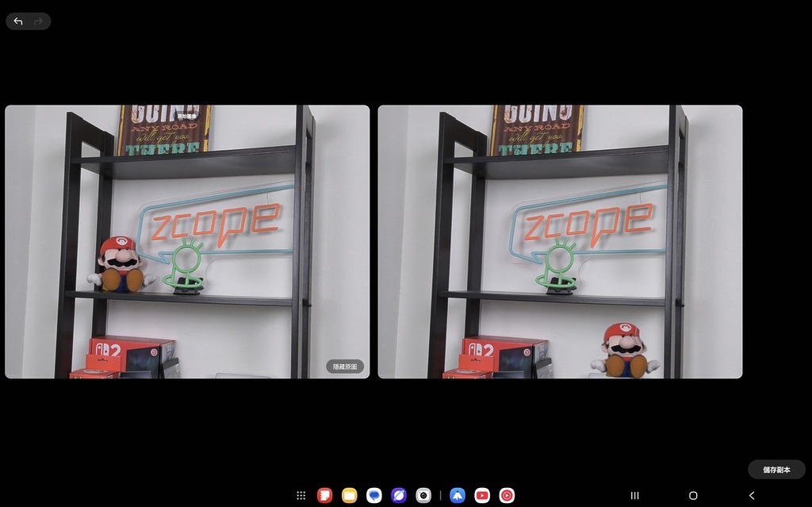The width and height of the screenshot is (812, 507).
Task: Launch Samsung Notes from the taskbar
Action: 324,496
